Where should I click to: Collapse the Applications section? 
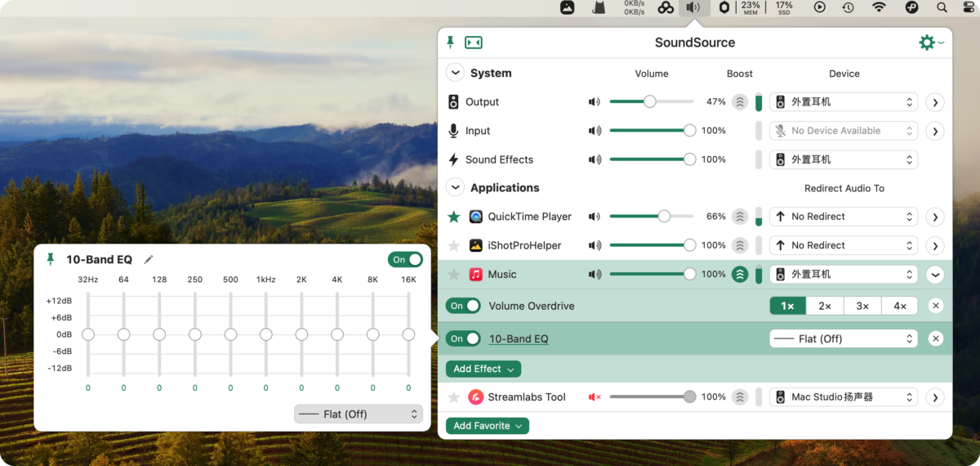pos(454,187)
